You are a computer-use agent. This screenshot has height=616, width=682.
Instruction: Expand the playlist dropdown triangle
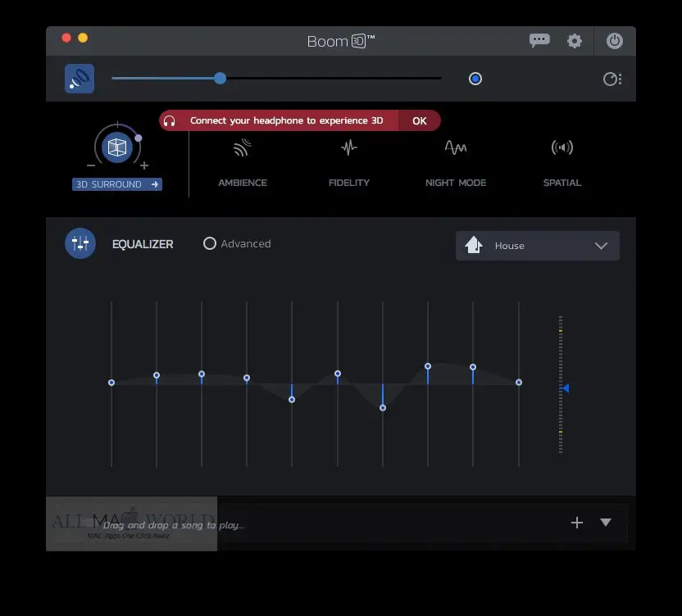click(606, 522)
